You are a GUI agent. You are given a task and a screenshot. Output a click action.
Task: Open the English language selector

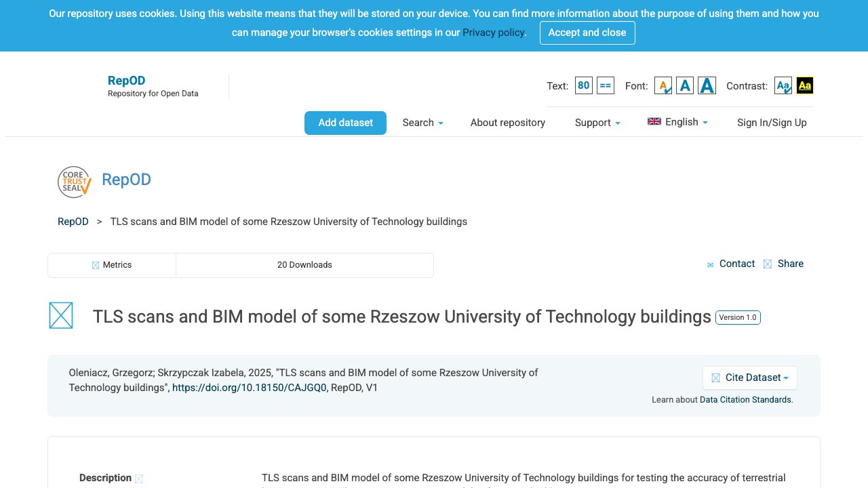(678, 122)
